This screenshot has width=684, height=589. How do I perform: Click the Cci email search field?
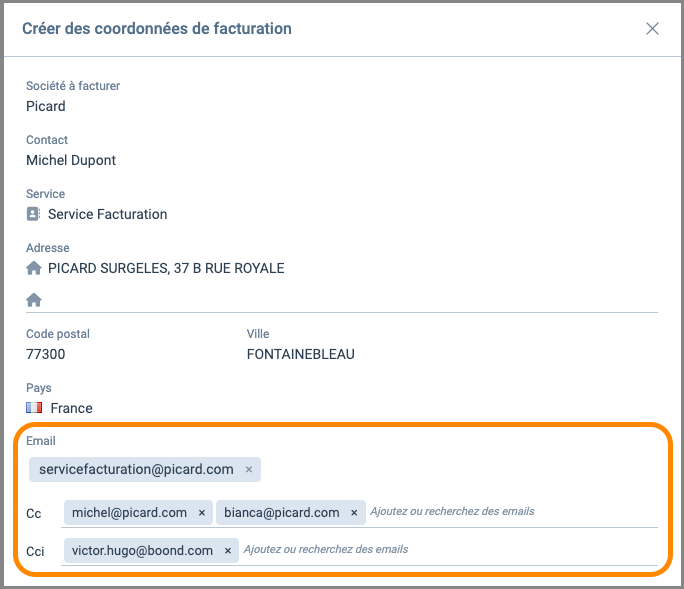440,550
